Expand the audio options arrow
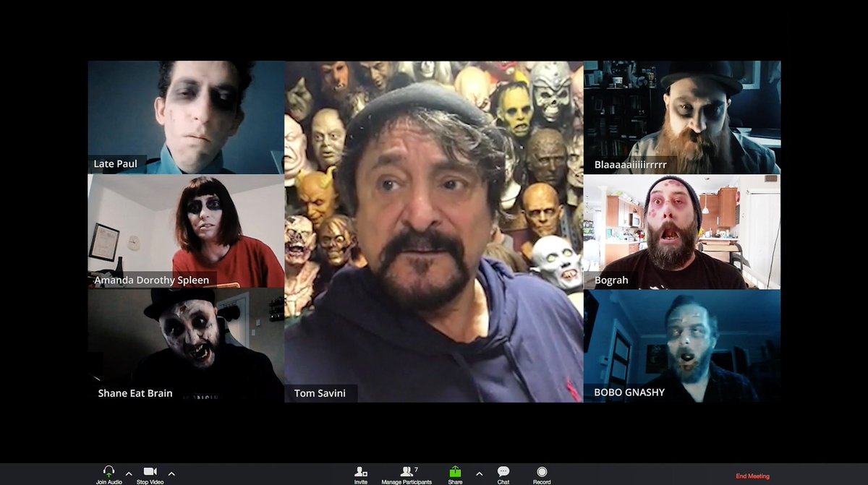 tap(129, 473)
